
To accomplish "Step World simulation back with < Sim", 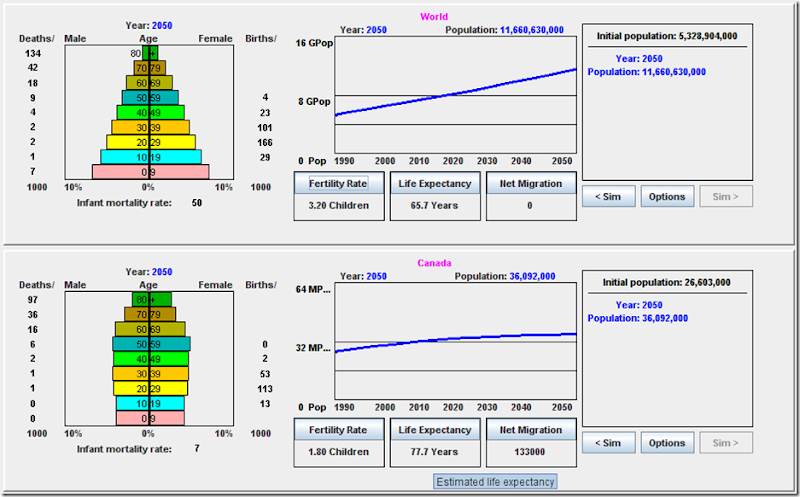I will [x=609, y=196].
